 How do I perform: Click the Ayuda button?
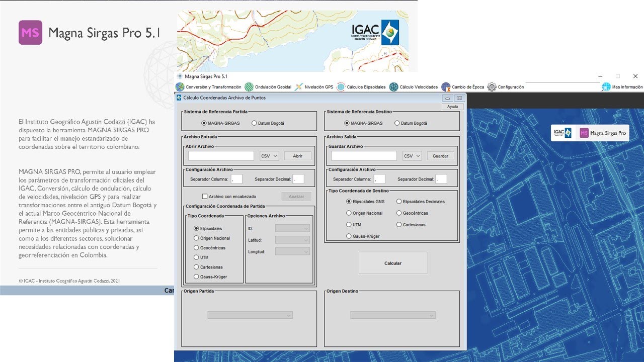(x=453, y=107)
